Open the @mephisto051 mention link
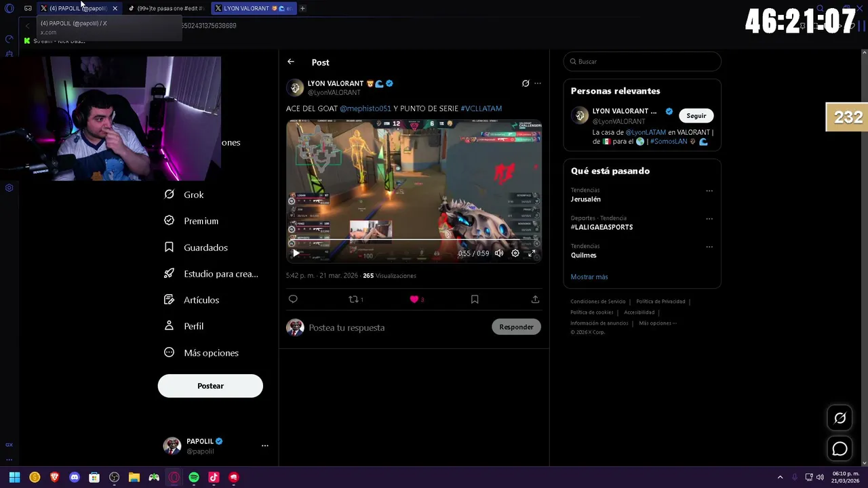Viewport: 868px width, 488px height. [366, 108]
